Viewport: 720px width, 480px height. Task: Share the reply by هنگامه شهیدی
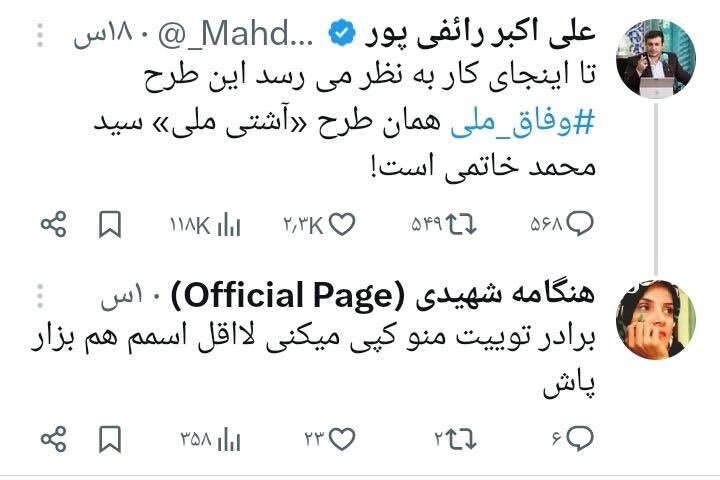click(x=53, y=437)
